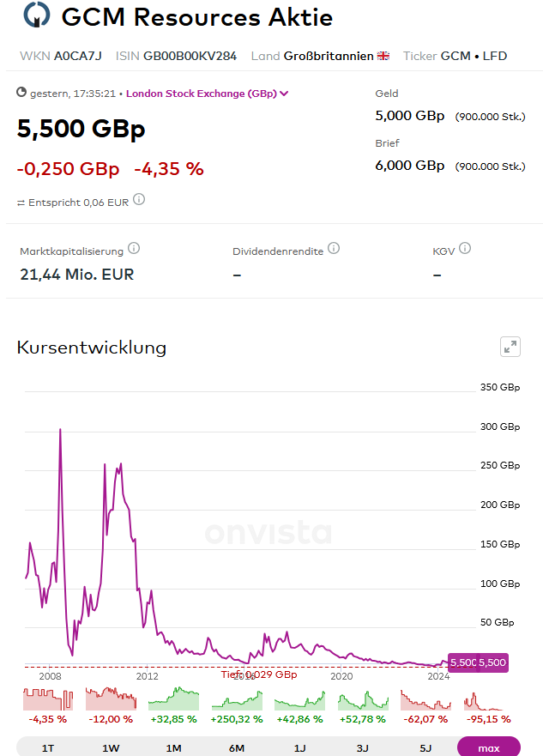Select the 5J time range
The image size is (543, 756).
point(426,747)
